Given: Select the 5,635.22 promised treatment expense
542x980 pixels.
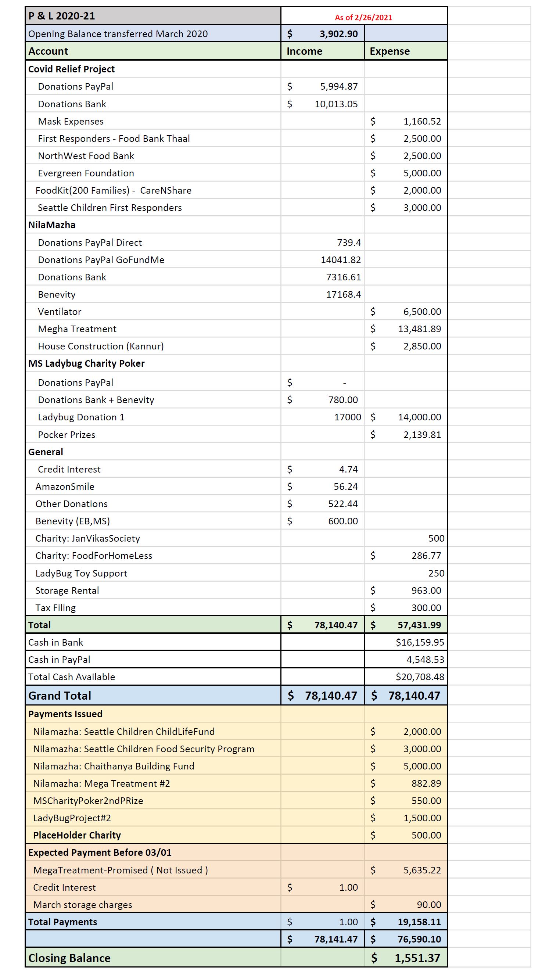Looking at the screenshot, I should 405,870.
